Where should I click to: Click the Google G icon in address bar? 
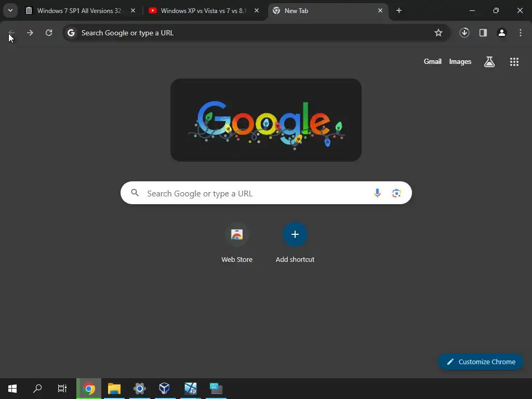coord(71,33)
